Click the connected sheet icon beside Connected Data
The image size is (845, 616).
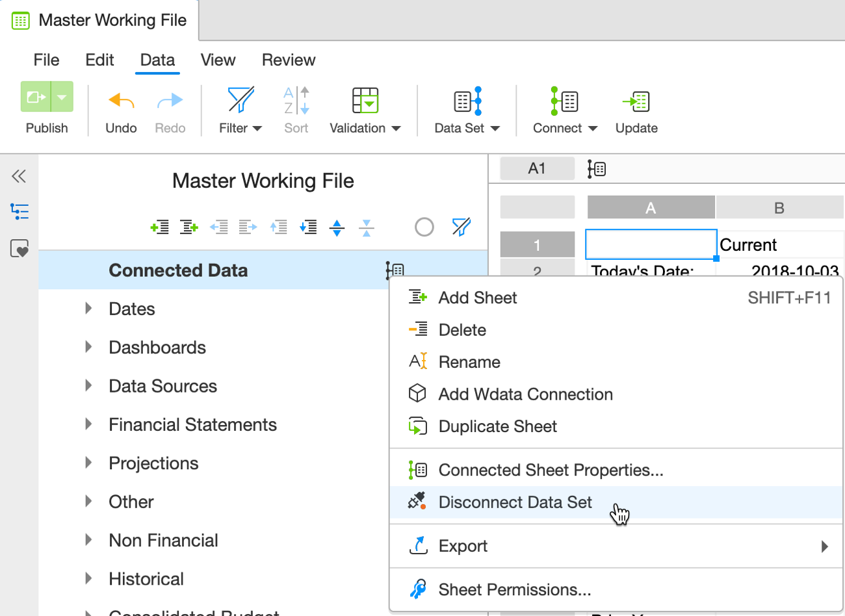pyautogui.click(x=395, y=270)
